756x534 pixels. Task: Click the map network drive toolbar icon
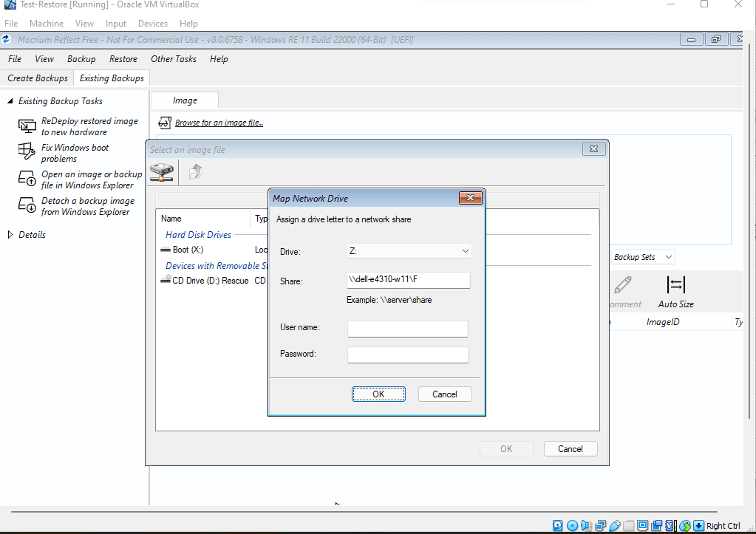(x=162, y=172)
